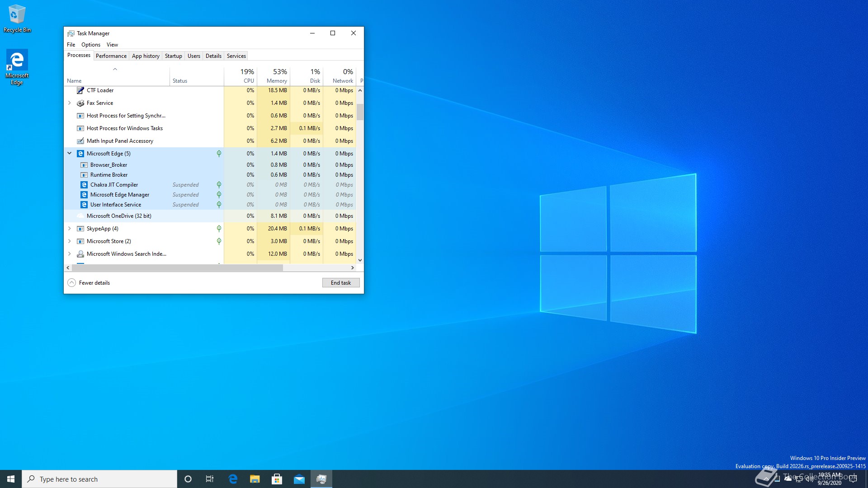Click the vertical scrollbar thumb in process list
The width and height of the screenshot is (868, 488).
(x=360, y=112)
